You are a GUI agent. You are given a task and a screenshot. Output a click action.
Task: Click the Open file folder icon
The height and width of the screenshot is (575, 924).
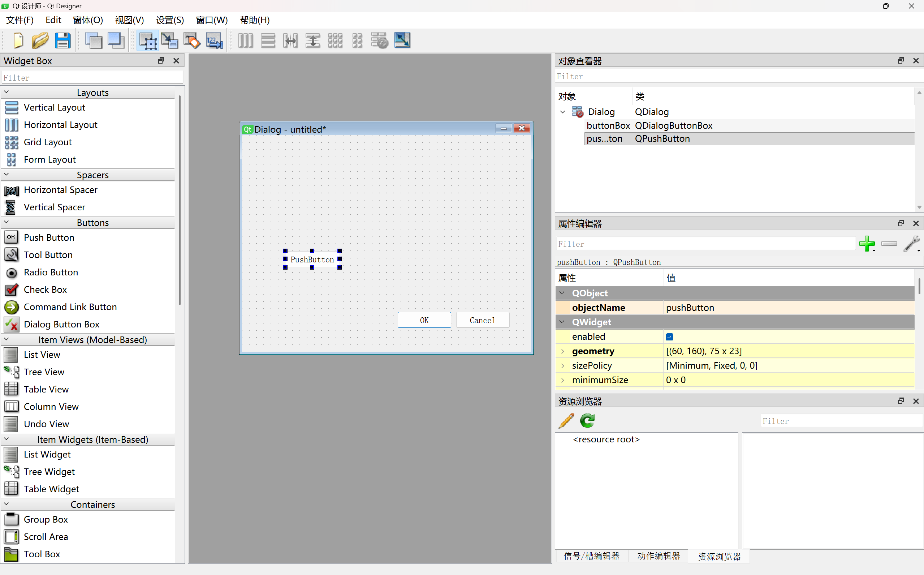(40, 40)
